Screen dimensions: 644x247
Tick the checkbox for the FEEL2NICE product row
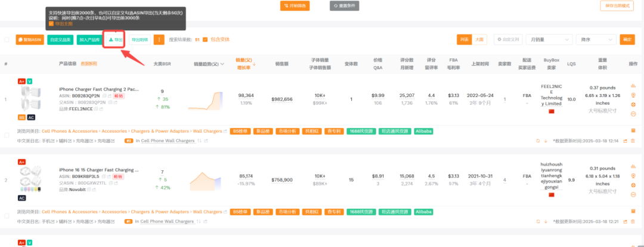pos(7,135)
